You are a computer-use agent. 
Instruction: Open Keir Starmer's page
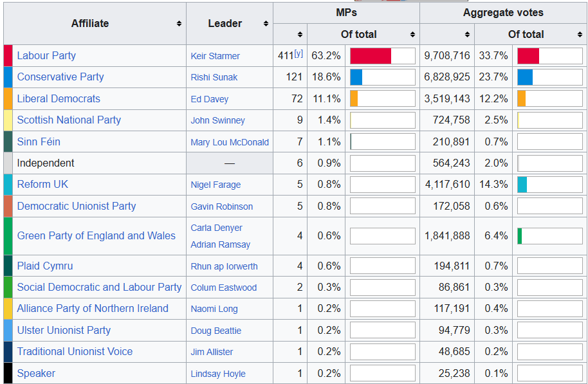click(216, 56)
